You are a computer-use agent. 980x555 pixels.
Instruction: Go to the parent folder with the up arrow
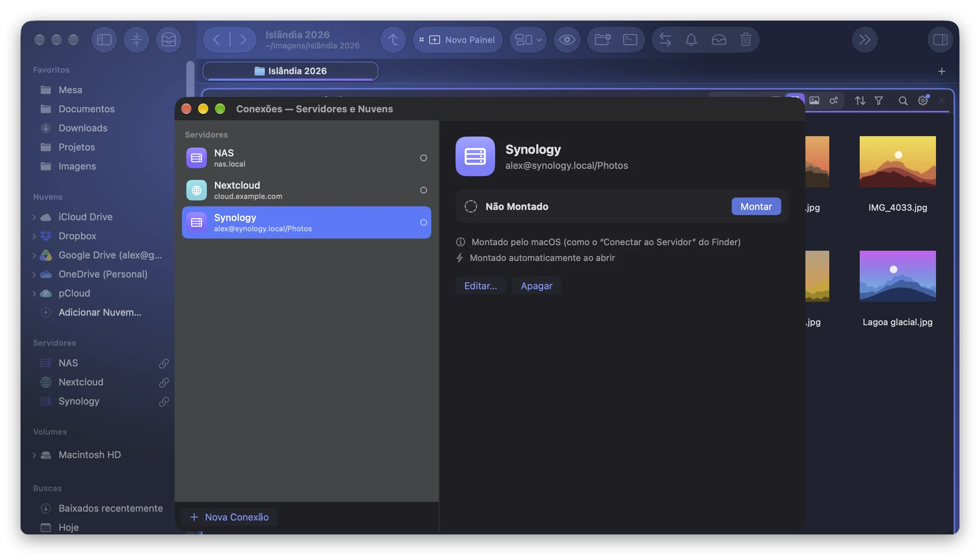(393, 40)
